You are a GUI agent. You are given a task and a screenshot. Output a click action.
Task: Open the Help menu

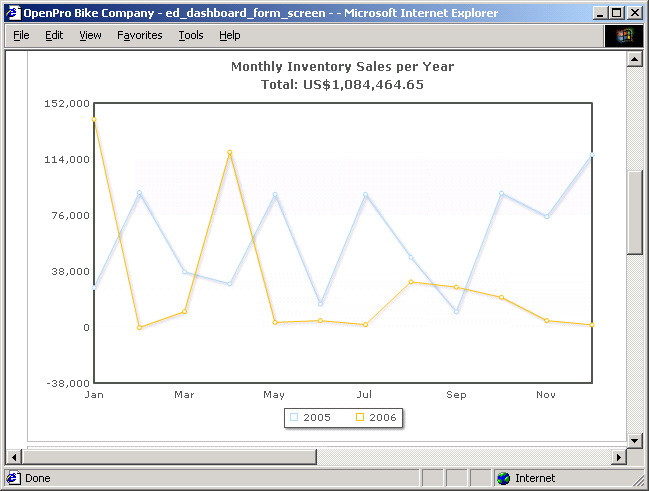(229, 35)
